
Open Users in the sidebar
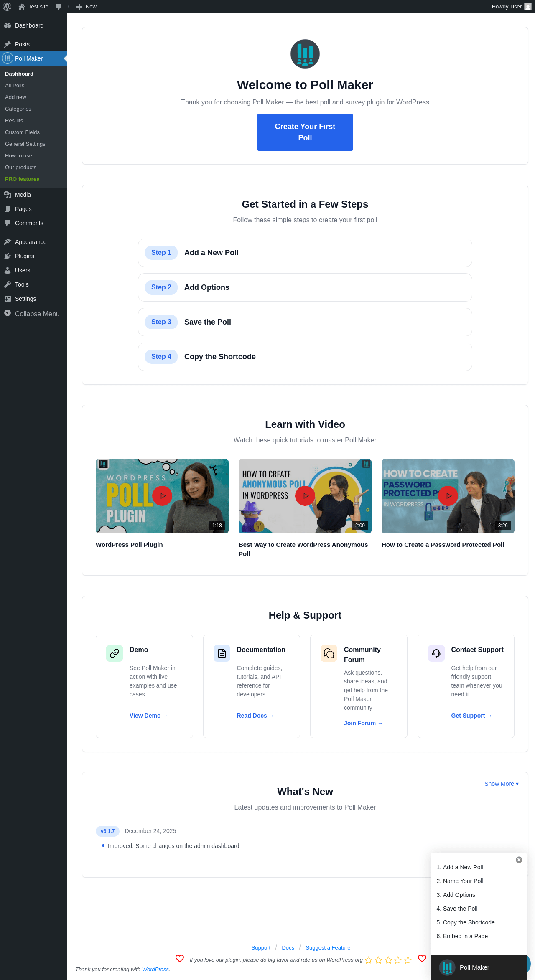pyautogui.click(x=33, y=270)
